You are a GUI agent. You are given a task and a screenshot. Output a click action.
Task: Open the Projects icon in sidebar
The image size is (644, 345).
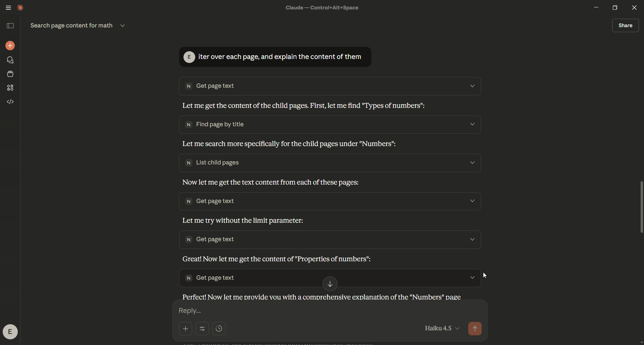click(x=10, y=74)
